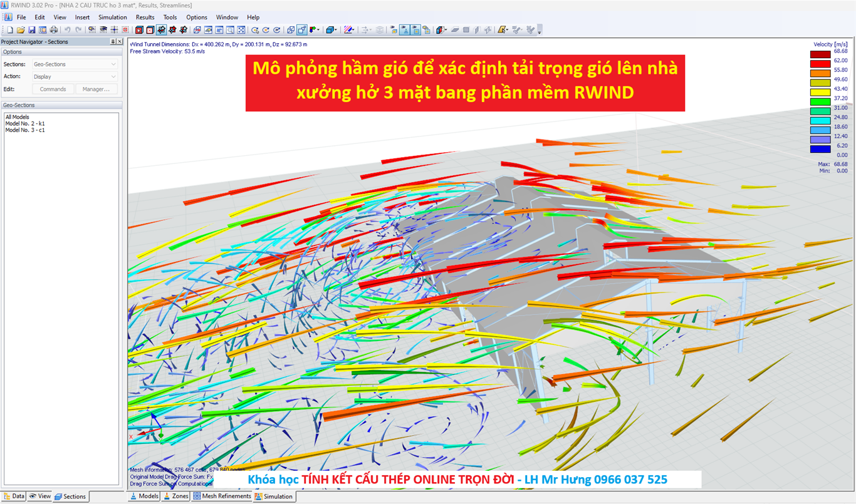The width and height of the screenshot is (856, 504).
Task: Click the magnifier zoom window icon
Action: click(230, 29)
